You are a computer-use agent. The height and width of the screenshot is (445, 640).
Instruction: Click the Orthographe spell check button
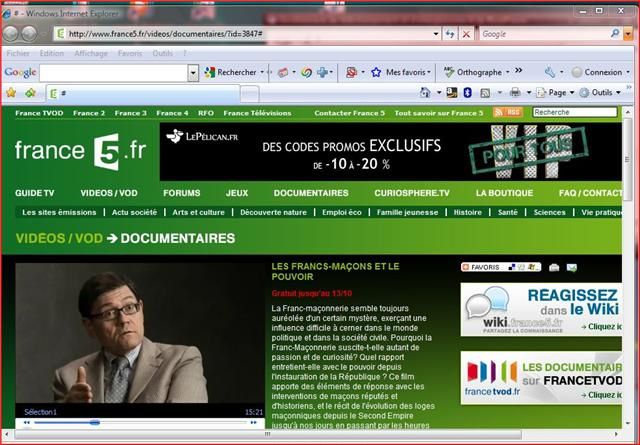point(473,72)
